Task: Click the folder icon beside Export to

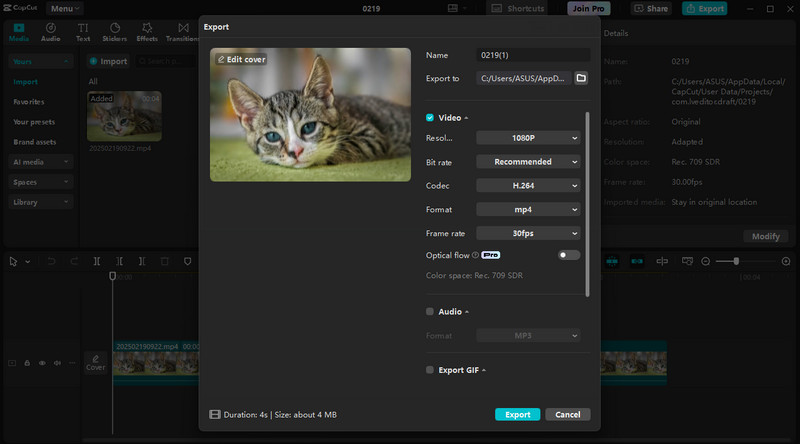Action: 581,78
